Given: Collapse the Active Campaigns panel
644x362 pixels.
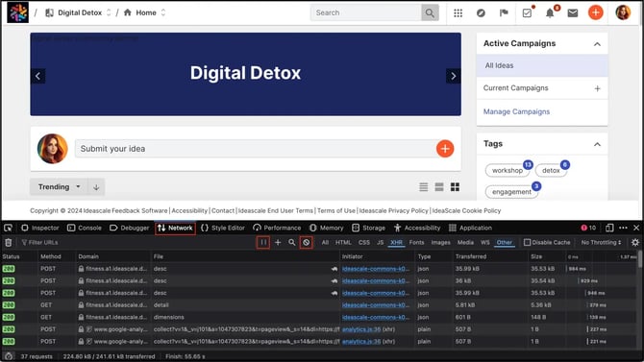Looking at the screenshot, I should [597, 44].
